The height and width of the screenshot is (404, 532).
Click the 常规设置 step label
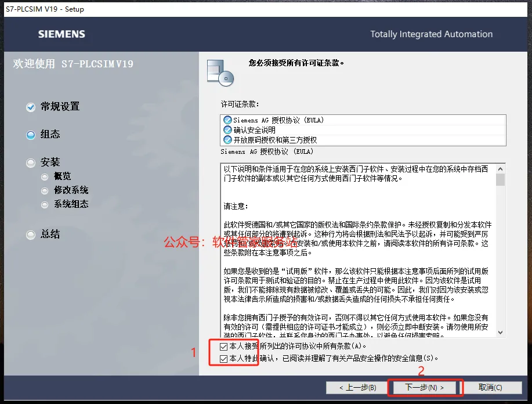click(x=60, y=107)
